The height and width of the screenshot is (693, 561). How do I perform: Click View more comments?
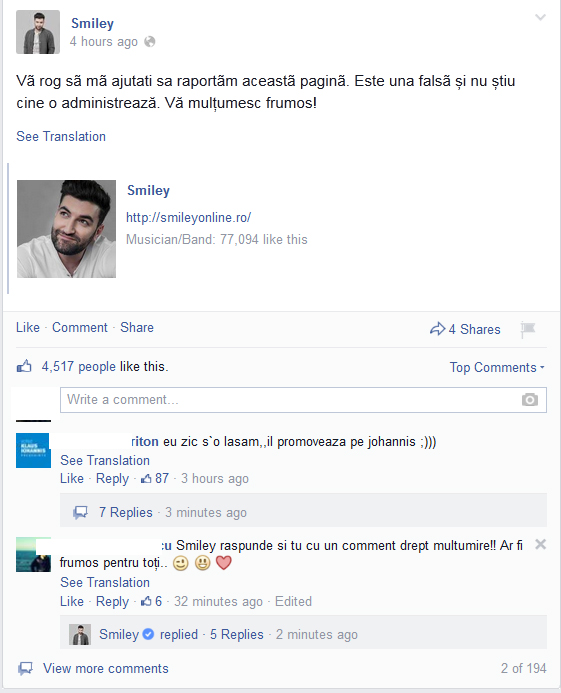click(x=106, y=668)
